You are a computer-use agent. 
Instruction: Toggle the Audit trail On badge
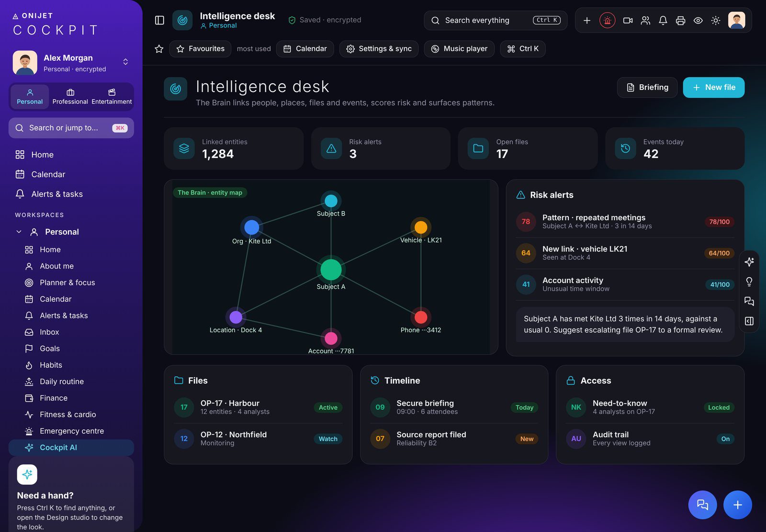point(725,439)
